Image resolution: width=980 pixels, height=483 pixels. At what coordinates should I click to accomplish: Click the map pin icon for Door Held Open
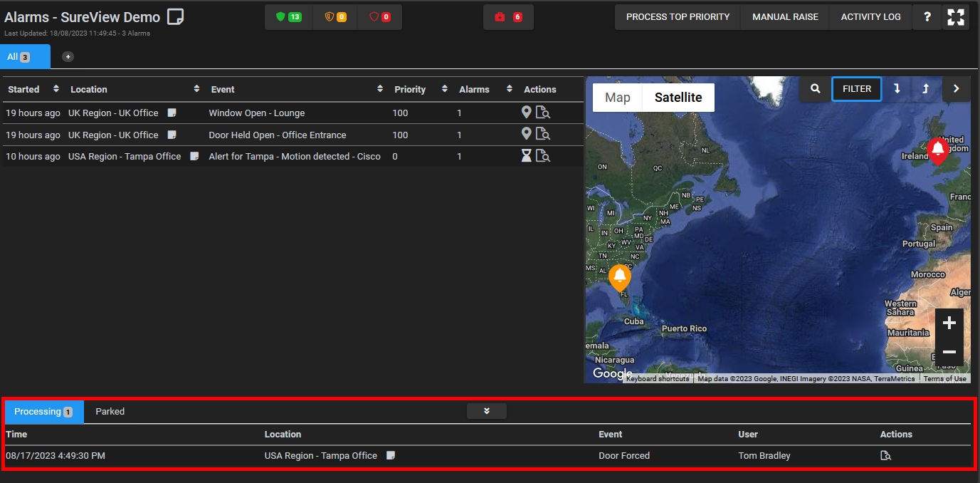527,134
